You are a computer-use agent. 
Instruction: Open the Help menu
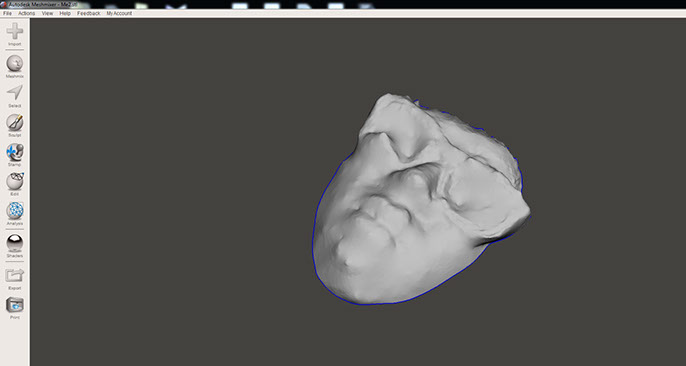65,14
